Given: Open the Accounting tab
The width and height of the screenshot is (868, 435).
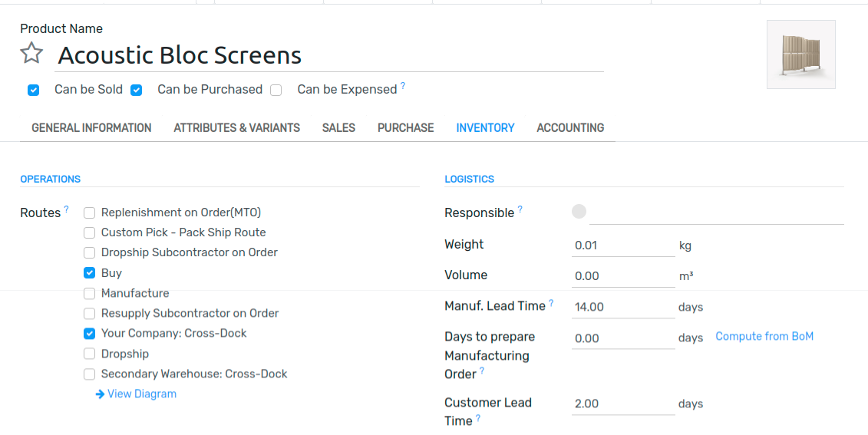Looking at the screenshot, I should click(x=570, y=128).
